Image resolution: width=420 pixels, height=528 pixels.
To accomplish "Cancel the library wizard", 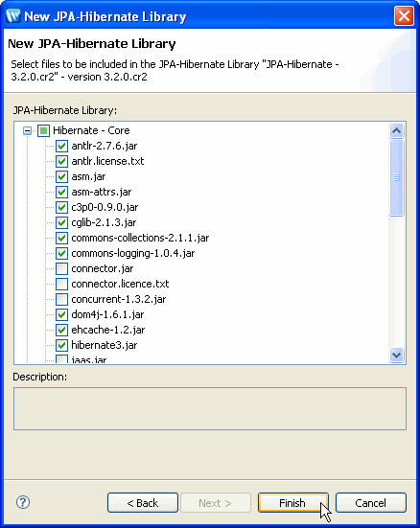I will click(371, 503).
